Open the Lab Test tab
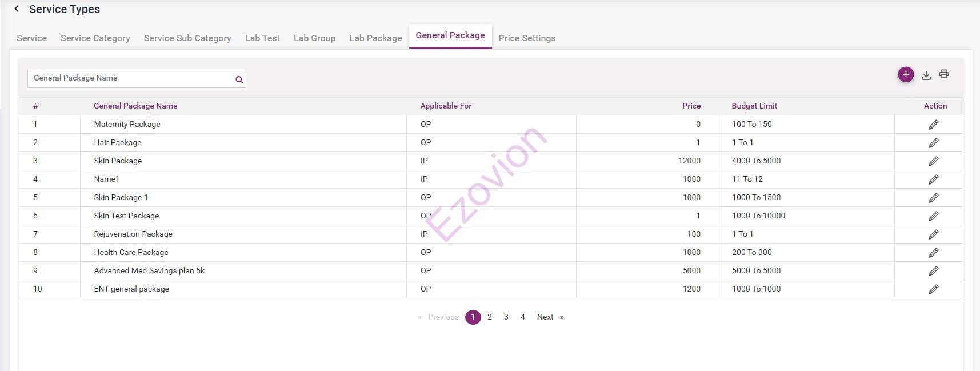The width and height of the screenshot is (980, 371). point(262,38)
